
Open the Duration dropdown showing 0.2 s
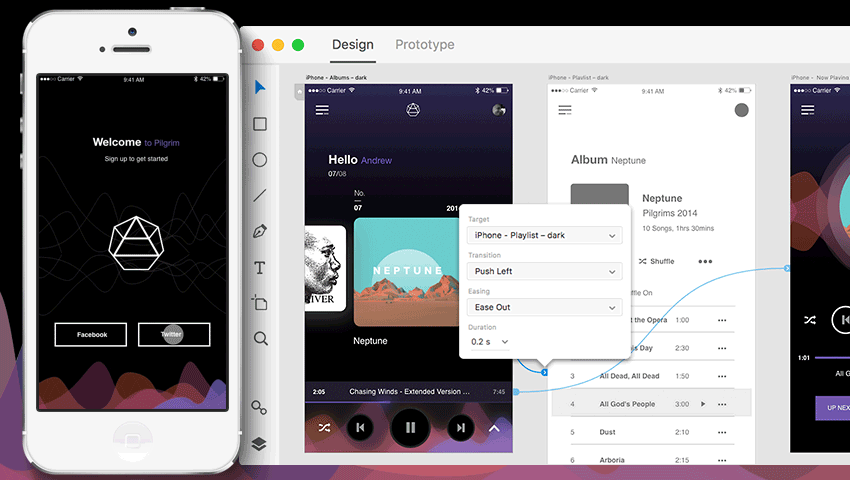[490, 342]
